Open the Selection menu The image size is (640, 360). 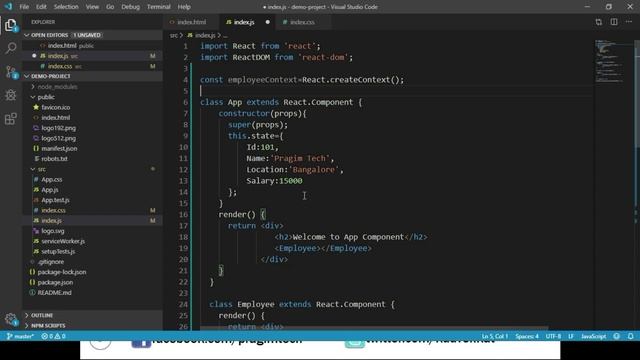pyautogui.click(x=66, y=7)
